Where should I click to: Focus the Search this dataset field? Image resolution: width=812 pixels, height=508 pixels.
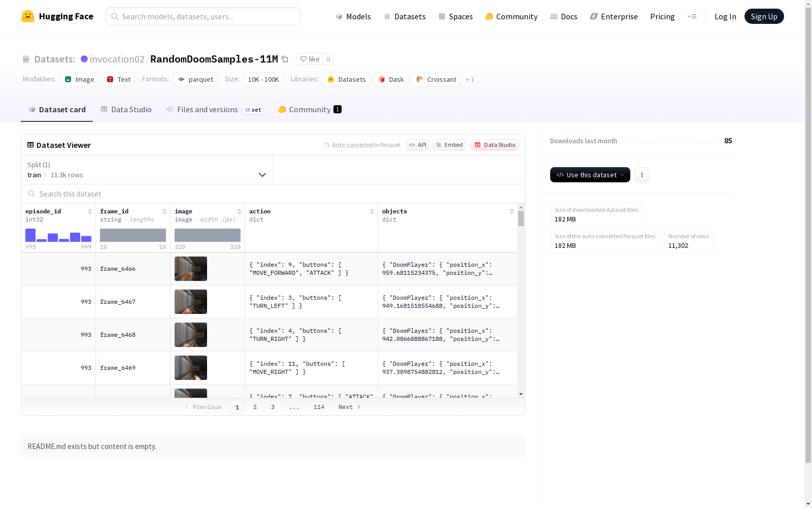tap(273, 194)
